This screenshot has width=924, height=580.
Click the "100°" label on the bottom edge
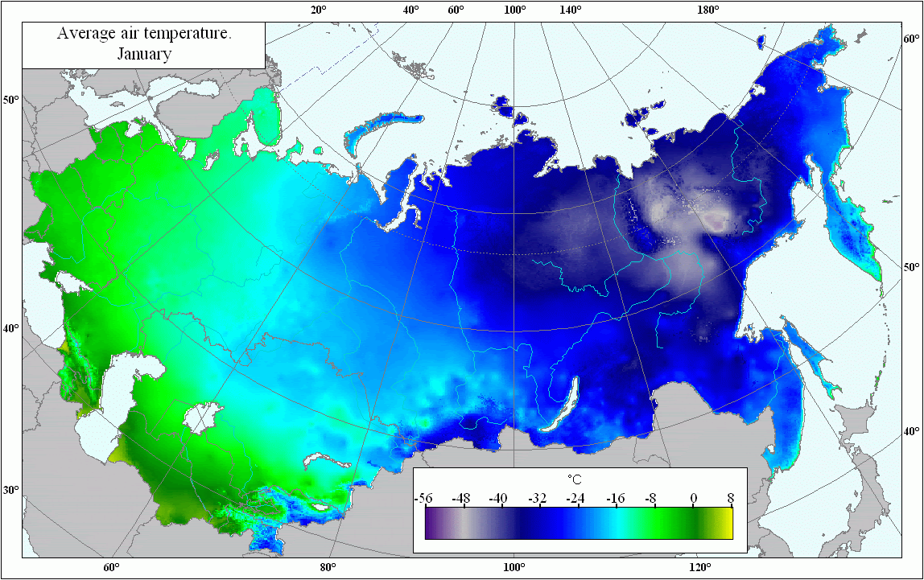click(x=514, y=568)
